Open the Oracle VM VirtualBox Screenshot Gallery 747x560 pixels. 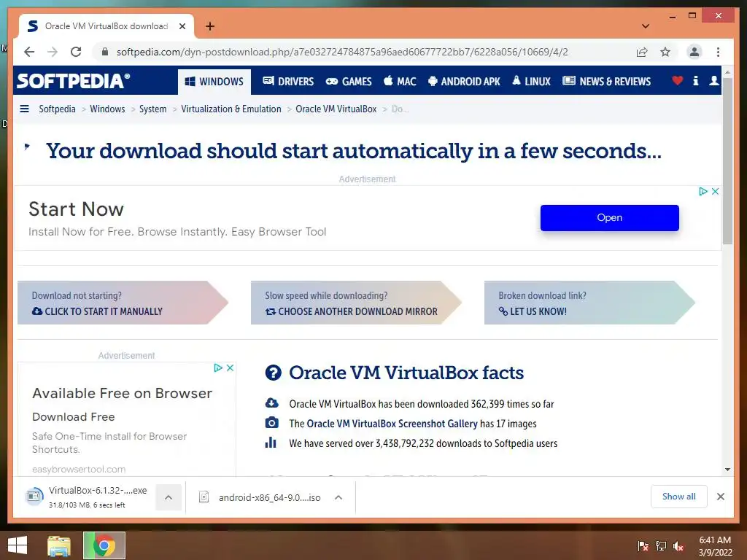(392, 424)
